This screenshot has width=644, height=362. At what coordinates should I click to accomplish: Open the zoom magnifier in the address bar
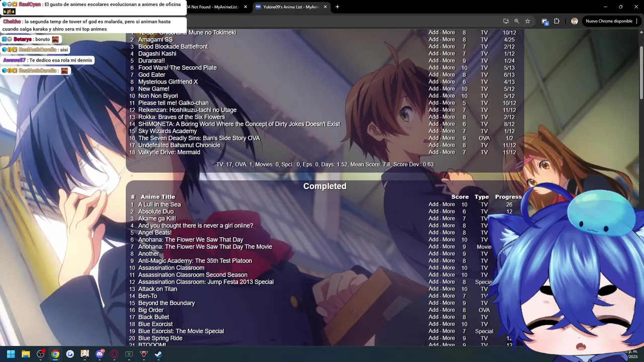(x=517, y=21)
